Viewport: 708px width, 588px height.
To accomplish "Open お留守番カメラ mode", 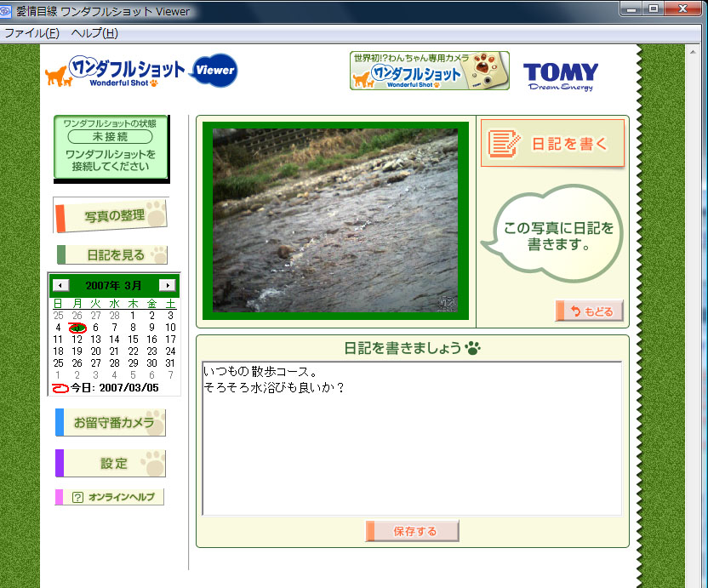I will point(111,422).
